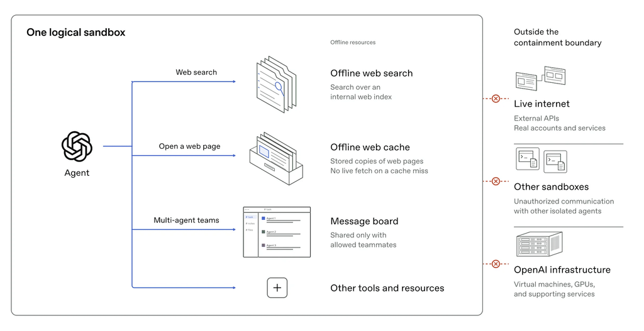Click the red blocked marker beside OpenAI infrastructure
This screenshot has width=644, height=331.
(x=496, y=264)
